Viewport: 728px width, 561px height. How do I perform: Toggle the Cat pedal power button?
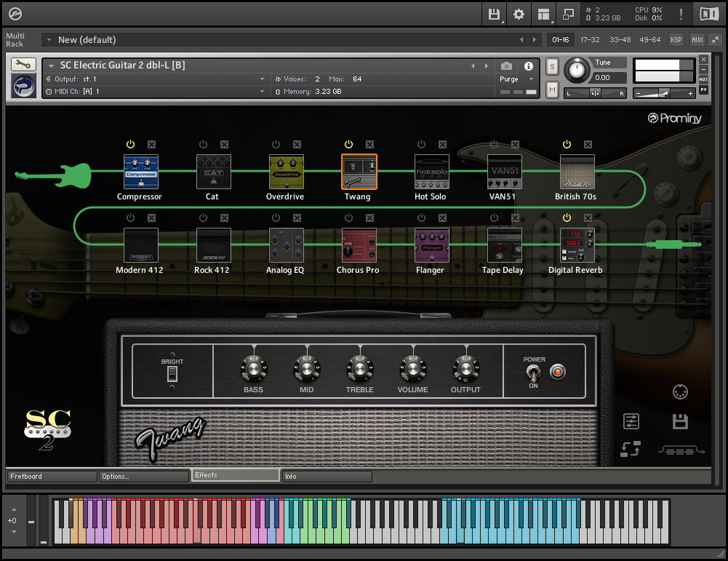pos(204,144)
